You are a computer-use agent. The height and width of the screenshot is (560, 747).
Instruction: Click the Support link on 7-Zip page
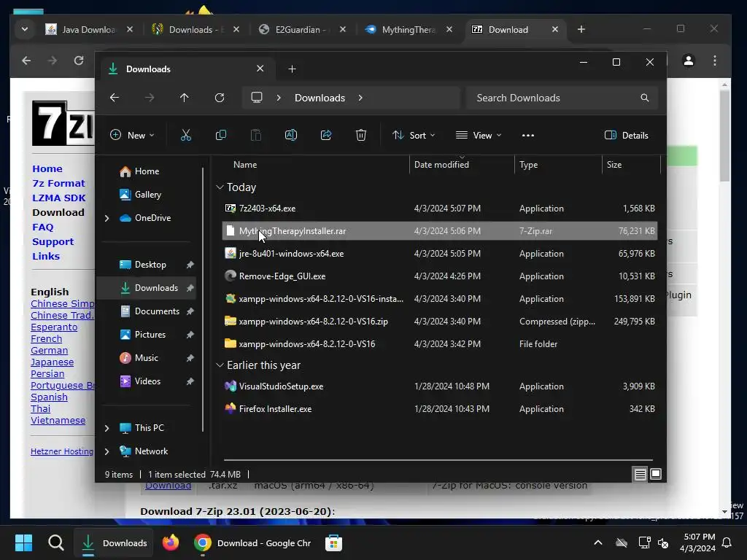pos(53,242)
